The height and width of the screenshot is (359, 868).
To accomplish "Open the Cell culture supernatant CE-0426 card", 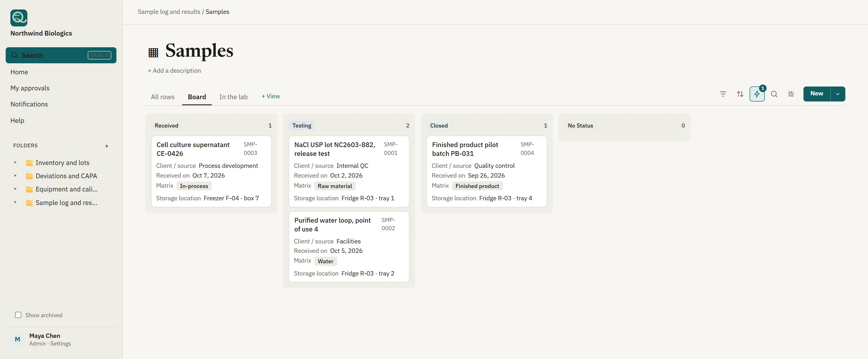I will (x=211, y=171).
